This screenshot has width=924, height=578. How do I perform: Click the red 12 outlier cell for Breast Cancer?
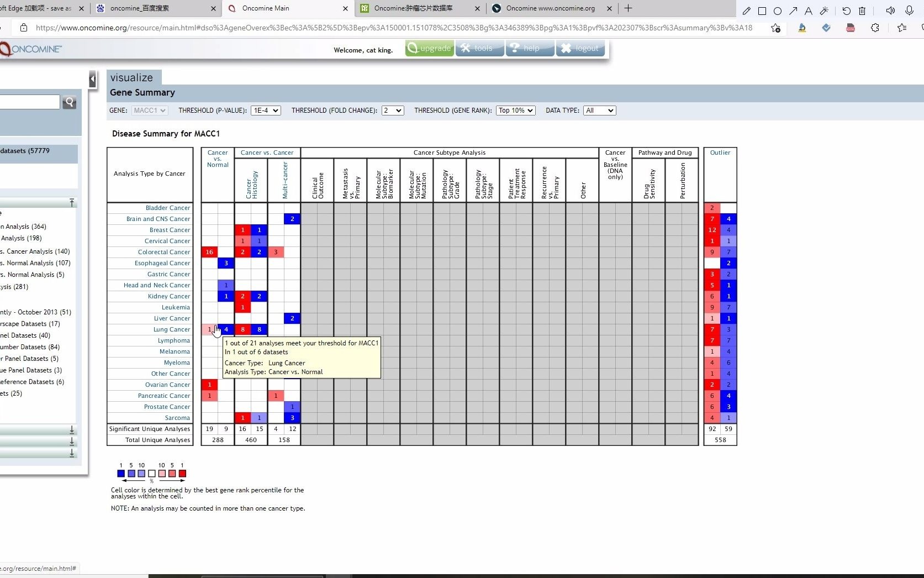coord(712,230)
